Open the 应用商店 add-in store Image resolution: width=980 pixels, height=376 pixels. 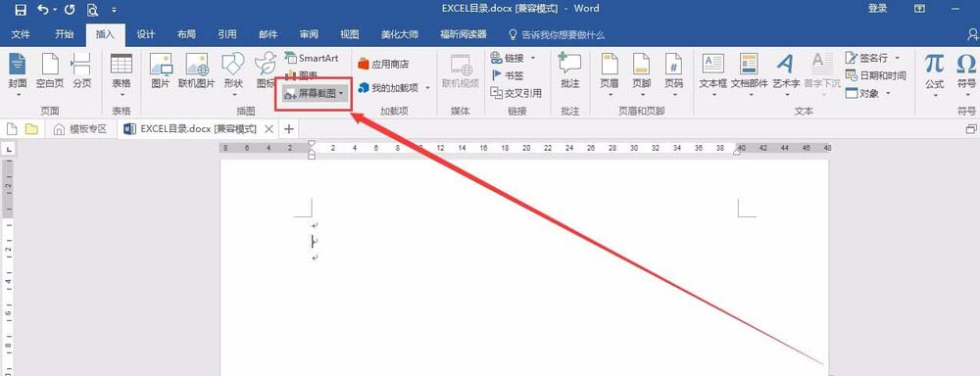click(x=383, y=64)
